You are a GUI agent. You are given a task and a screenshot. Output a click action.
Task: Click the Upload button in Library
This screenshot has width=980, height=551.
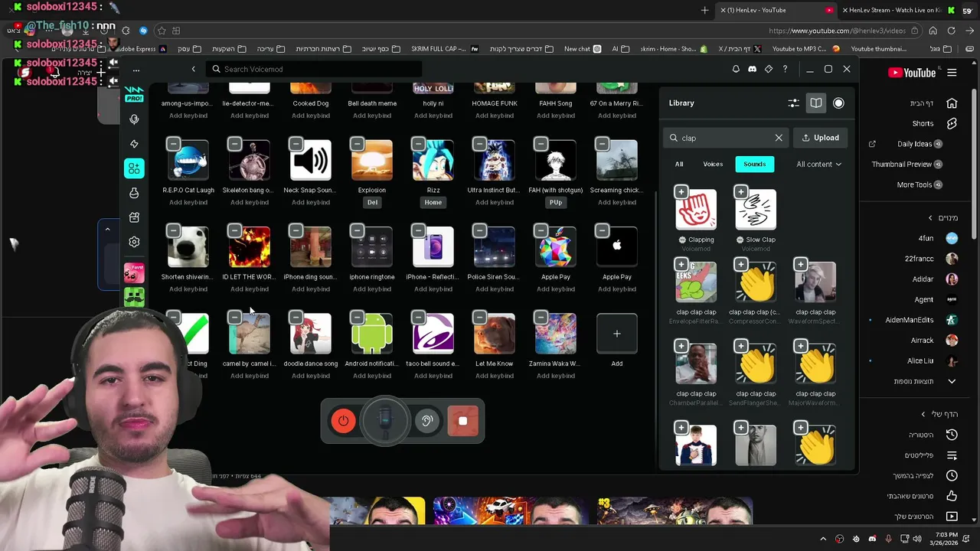coord(821,138)
